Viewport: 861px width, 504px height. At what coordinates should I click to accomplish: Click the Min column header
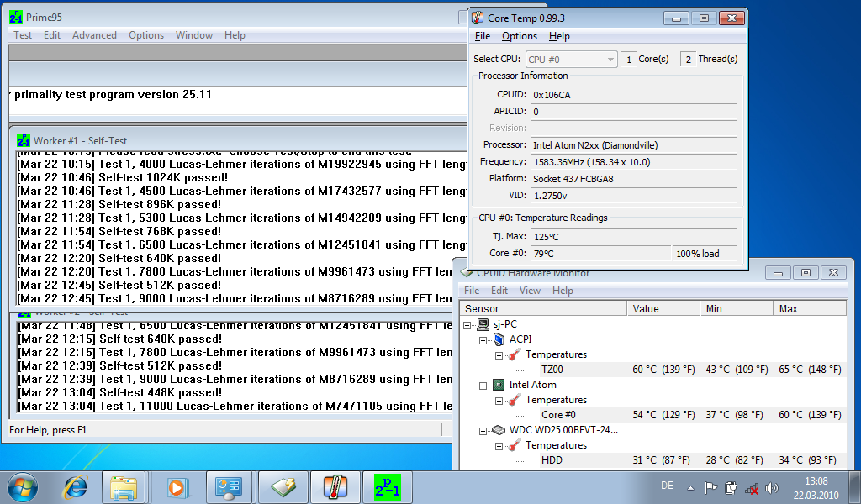737,309
